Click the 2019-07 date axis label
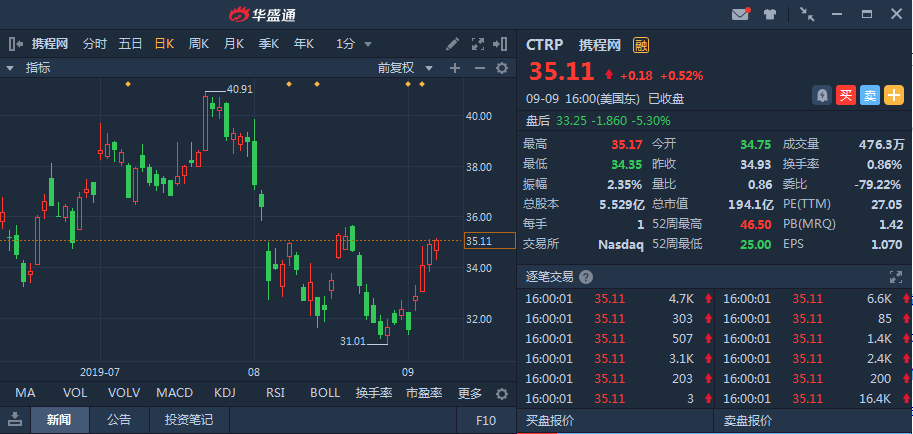The image size is (913, 434). pos(100,372)
